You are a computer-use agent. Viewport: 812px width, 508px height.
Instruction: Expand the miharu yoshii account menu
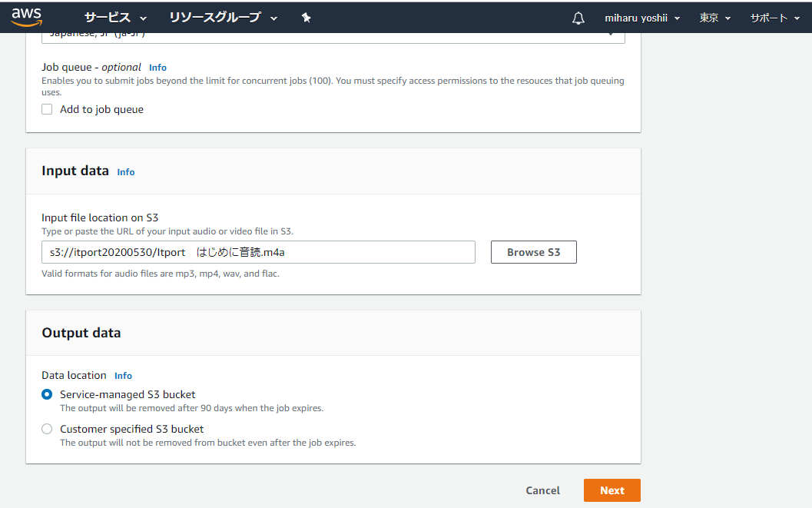tap(642, 18)
